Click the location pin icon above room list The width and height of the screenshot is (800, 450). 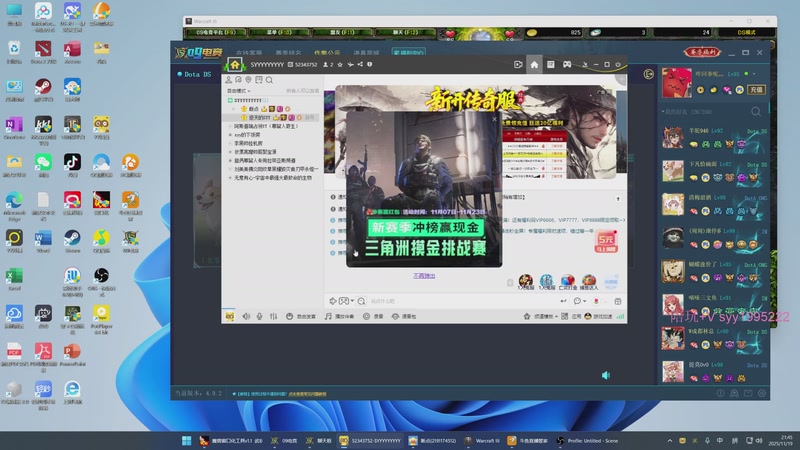pyautogui.click(x=248, y=80)
